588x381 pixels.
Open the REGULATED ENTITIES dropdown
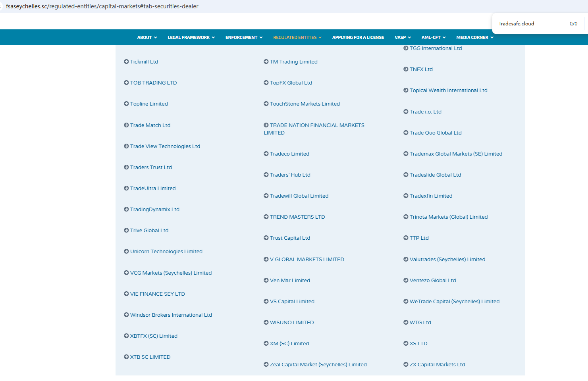297,37
